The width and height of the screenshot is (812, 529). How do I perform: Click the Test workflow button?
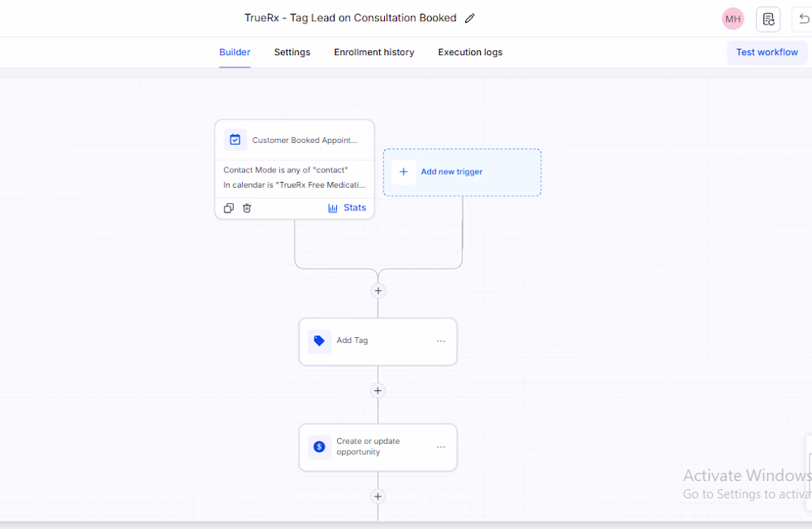[767, 52]
